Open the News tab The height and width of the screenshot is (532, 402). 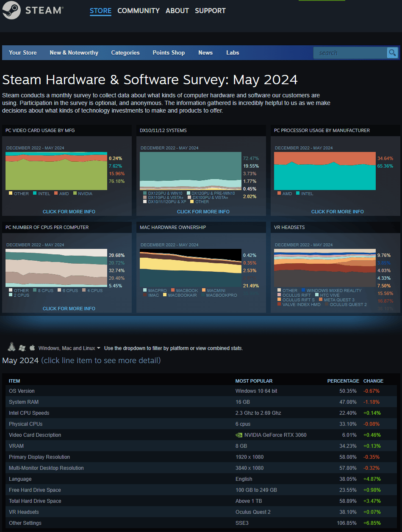pos(205,52)
